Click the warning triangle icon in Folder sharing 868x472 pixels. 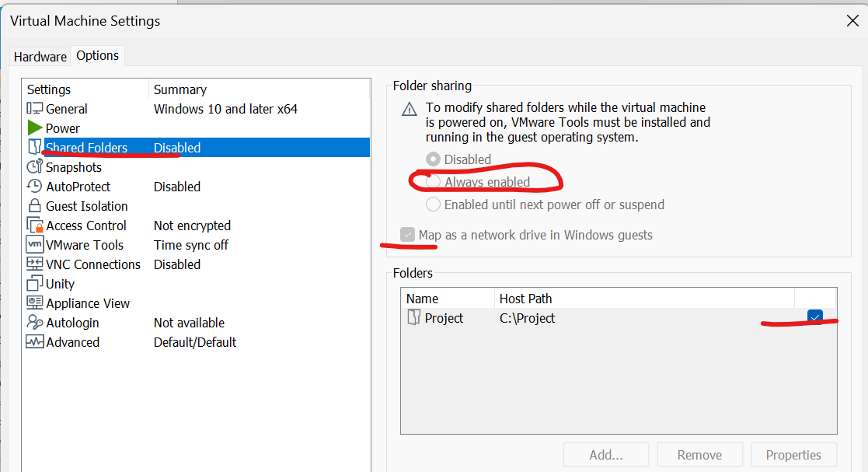pyautogui.click(x=409, y=109)
